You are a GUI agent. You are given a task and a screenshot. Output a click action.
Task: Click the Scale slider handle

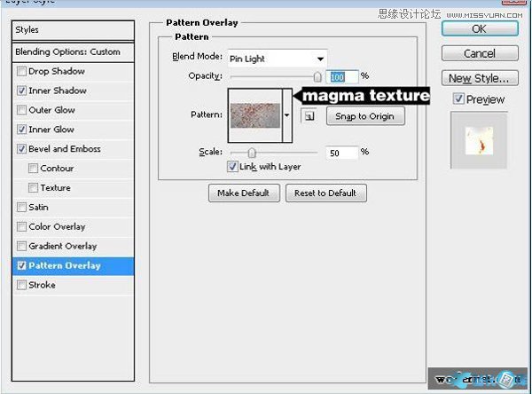pyautogui.click(x=252, y=153)
